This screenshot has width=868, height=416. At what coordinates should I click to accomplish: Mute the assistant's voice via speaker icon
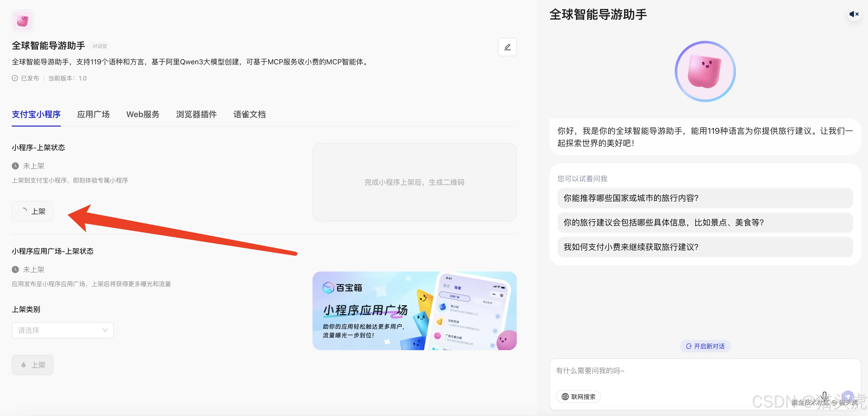tap(854, 14)
